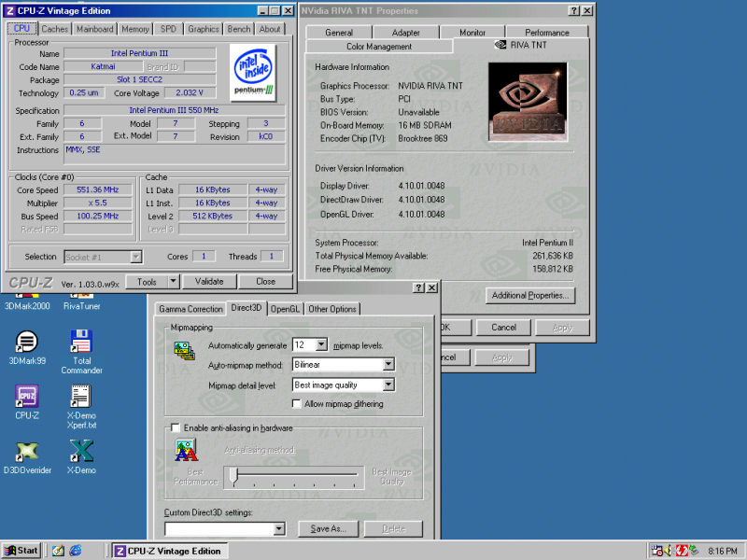
Task: Open the Performance tab in RIVA TNT Properties
Action: 547,33
